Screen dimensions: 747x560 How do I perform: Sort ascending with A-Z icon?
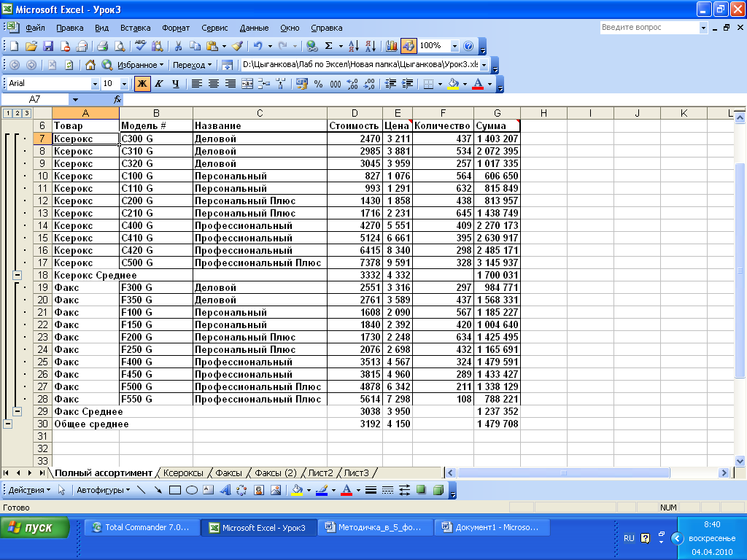tap(354, 46)
